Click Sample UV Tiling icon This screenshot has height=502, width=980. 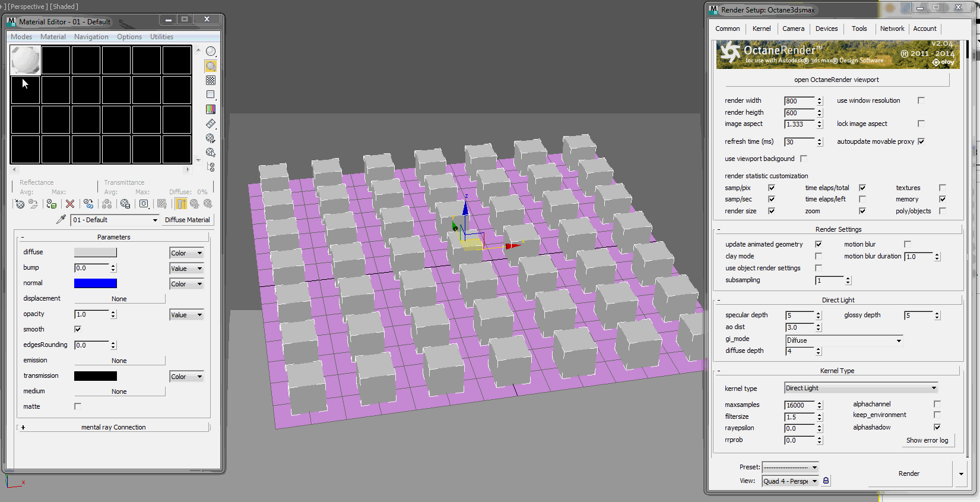click(211, 94)
